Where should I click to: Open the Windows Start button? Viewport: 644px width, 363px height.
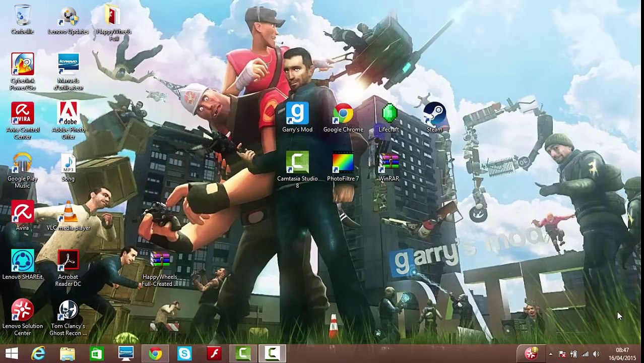[12, 353]
